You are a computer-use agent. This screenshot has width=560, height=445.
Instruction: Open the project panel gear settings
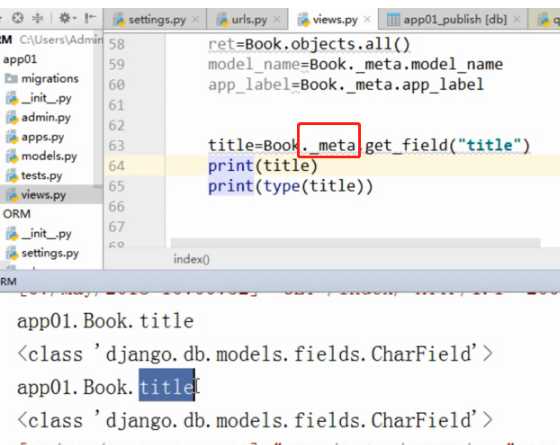(x=66, y=18)
